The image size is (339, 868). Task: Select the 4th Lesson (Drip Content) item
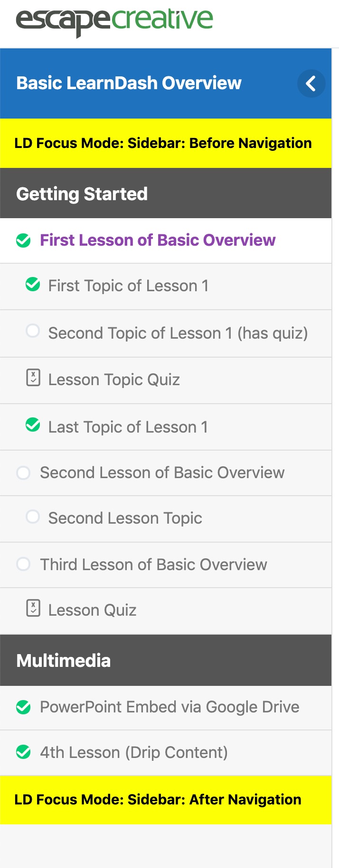[134, 753]
